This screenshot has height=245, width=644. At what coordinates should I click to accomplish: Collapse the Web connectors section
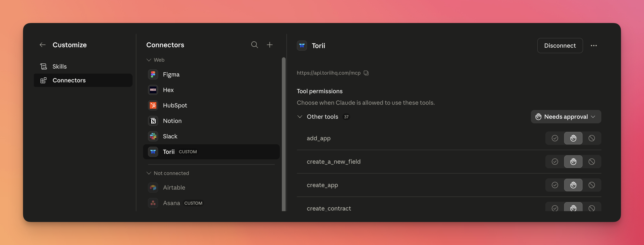[149, 60]
